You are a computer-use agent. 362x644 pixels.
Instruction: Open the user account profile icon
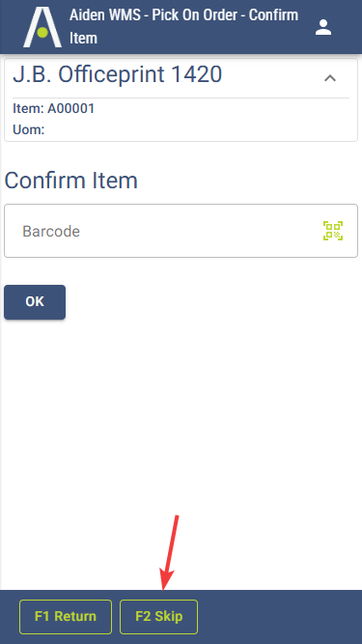323,27
